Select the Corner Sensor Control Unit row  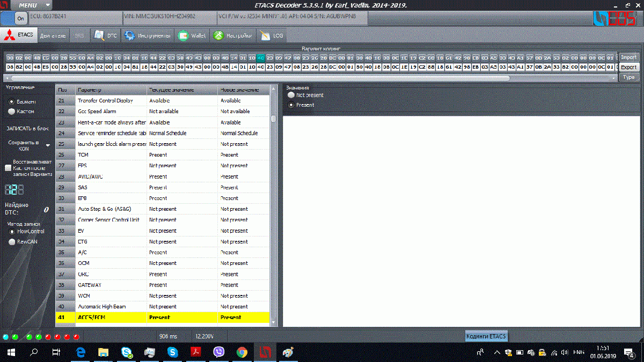pyautogui.click(x=163, y=220)
